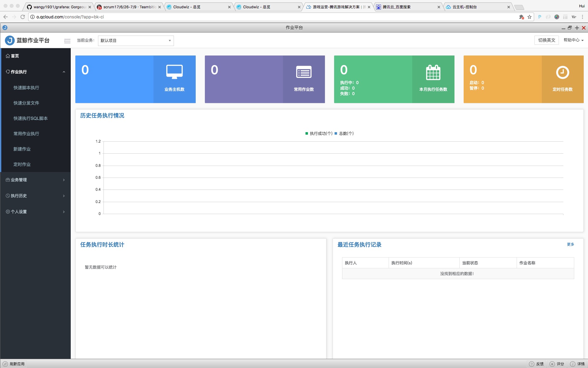Open 更多 link in 最近任务执行记录
The image size is (588, 368).
[x=570, y=244]
